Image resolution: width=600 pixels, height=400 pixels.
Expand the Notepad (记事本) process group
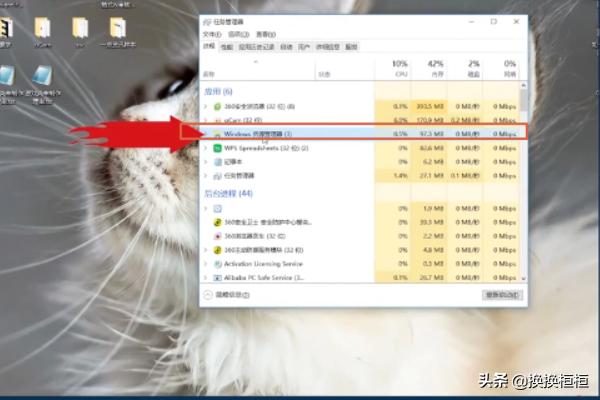click(x=206, y=162)
